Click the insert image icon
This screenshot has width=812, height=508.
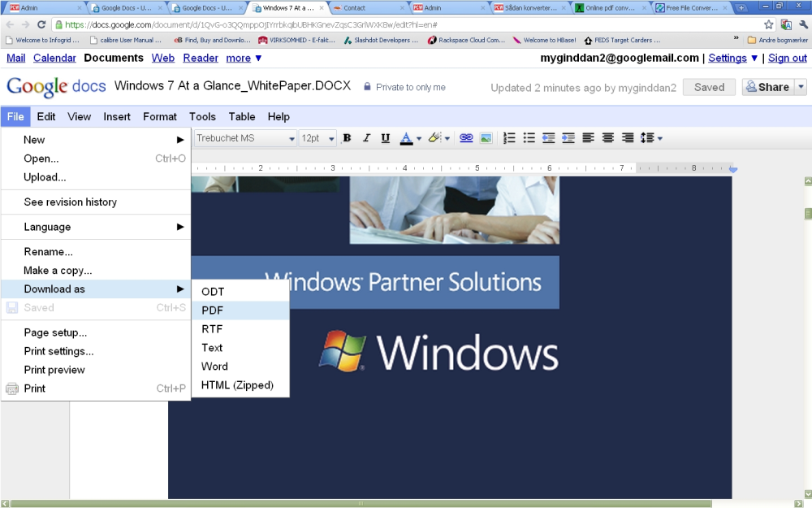486,138
